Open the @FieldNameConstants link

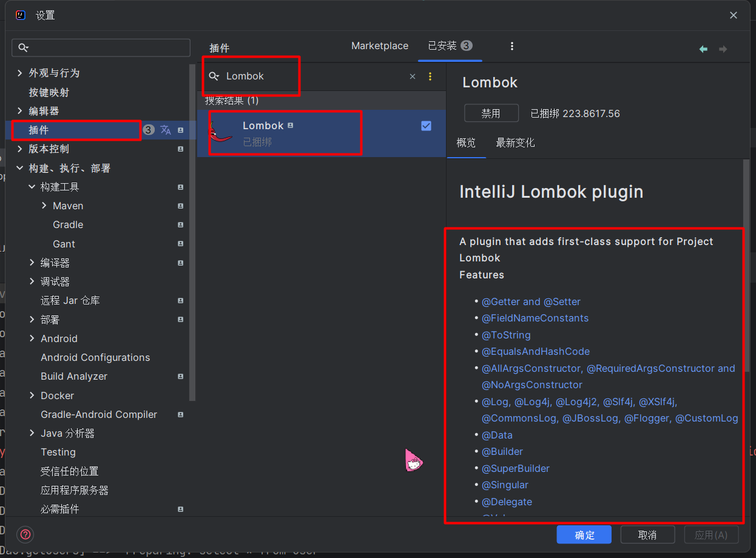point(535,318)
